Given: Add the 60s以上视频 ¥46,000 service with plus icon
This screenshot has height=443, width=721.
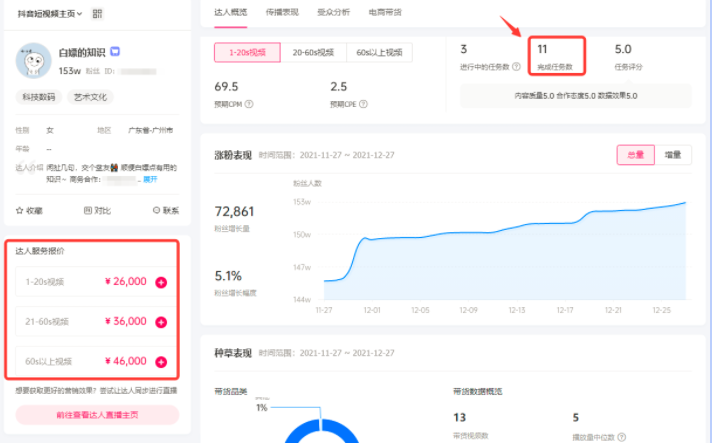Looking at the screenshot, I should pyautogui.click(x=161, y=362).
